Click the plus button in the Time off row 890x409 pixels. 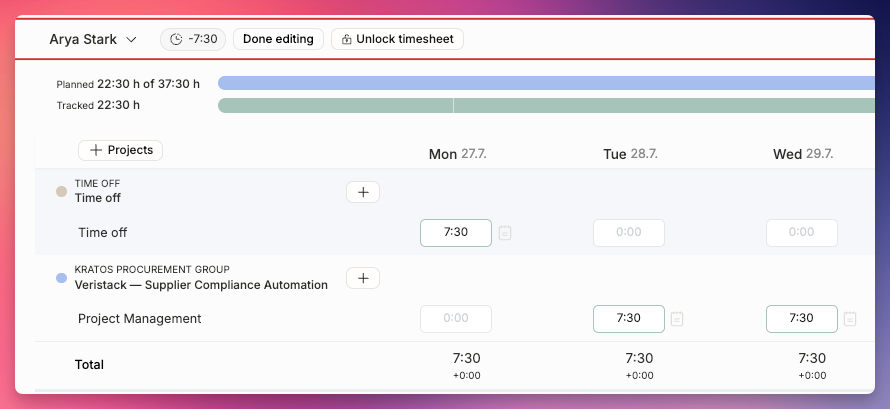coord(363,192)
